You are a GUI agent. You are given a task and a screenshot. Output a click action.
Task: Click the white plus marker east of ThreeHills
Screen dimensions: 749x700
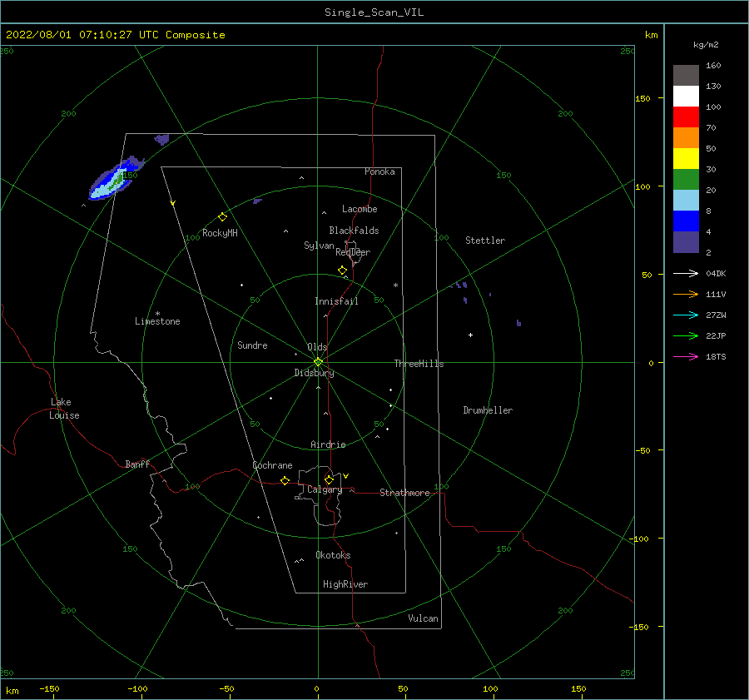pos(470,335)
